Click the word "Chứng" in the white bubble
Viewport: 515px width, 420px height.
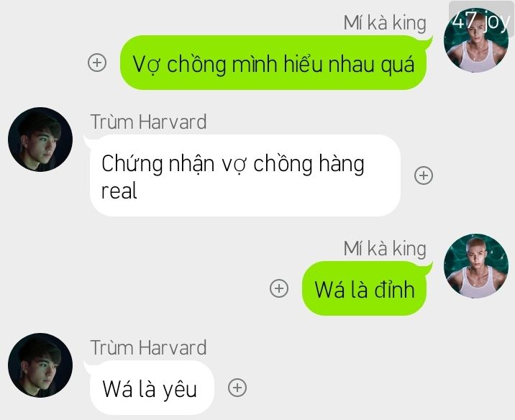pyautogui.click(x=132, y=163)
